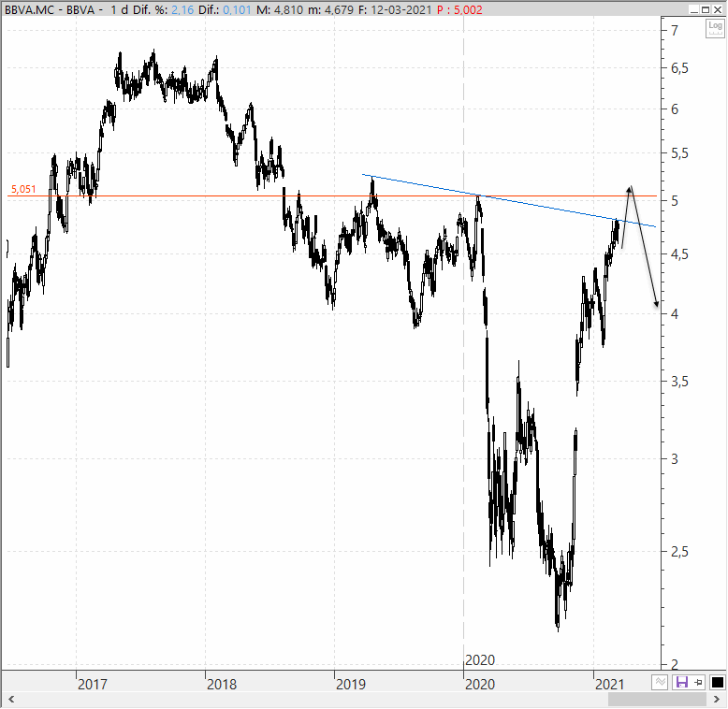Click the 2021 label on time axis
Screen dimensions: 728x709
pyautogui.click(x=609, y=684)
